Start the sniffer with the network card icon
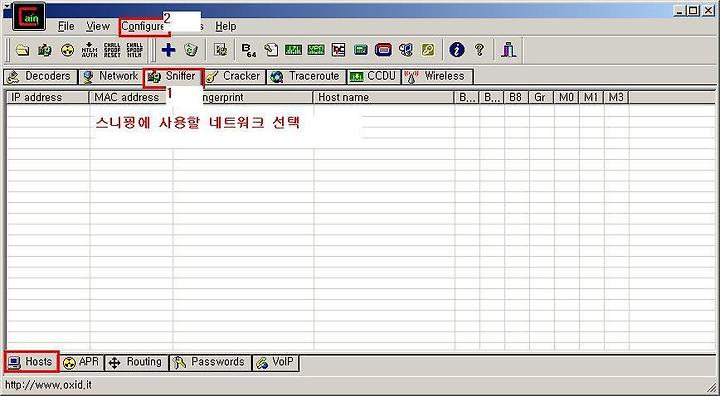The image size is (720, 396). tap(45, 50)
